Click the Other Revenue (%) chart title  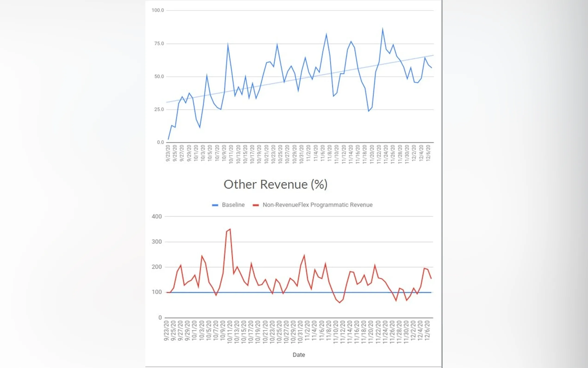(275, 184)
